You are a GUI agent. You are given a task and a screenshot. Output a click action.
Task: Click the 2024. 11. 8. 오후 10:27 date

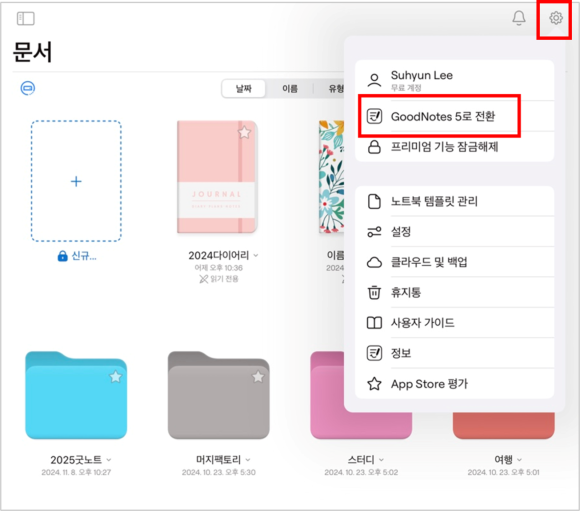(x=76, y=473)
